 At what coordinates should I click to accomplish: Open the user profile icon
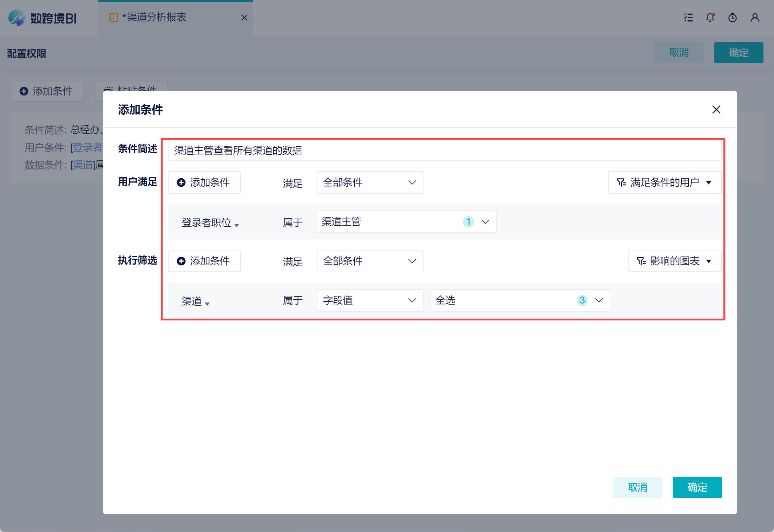(755, 18)
